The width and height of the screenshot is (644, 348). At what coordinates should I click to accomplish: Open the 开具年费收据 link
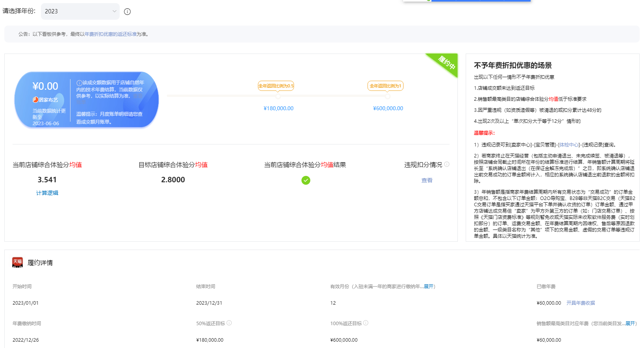coord(581,303)
